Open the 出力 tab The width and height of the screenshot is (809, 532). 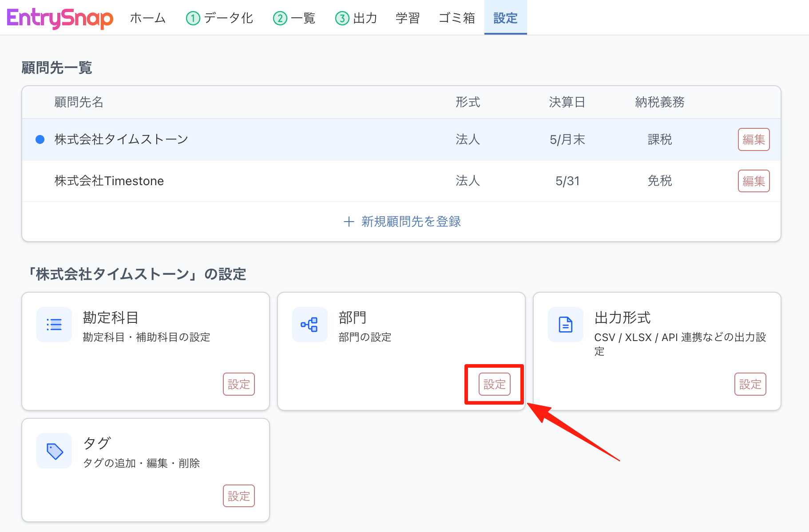click(x=357, y=18)
